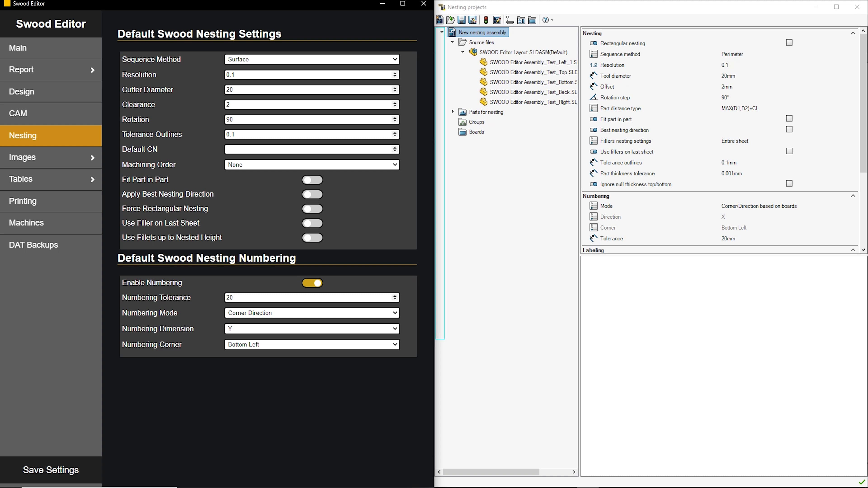Open an existing nesting project
This screenshot has height=488, width=868.
point(451,20)
